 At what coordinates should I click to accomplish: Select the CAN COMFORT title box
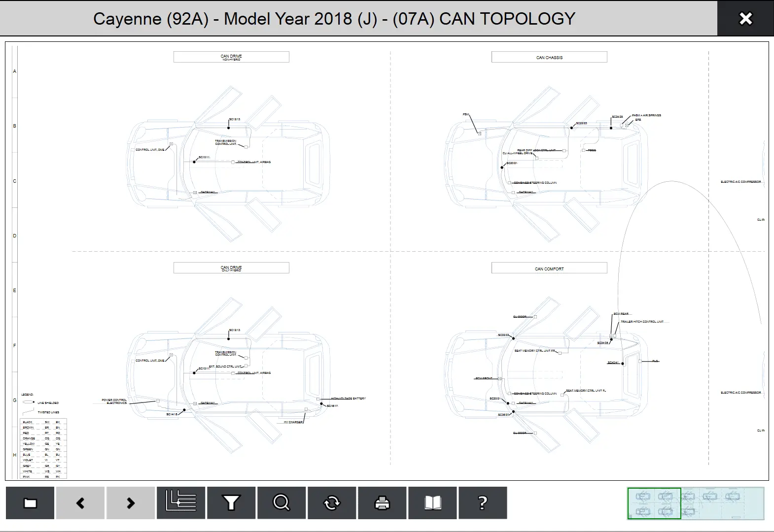tap(549, 268)
